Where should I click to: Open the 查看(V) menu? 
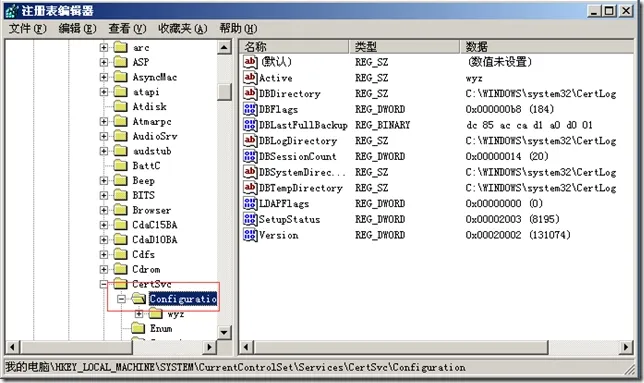[127, 28]
